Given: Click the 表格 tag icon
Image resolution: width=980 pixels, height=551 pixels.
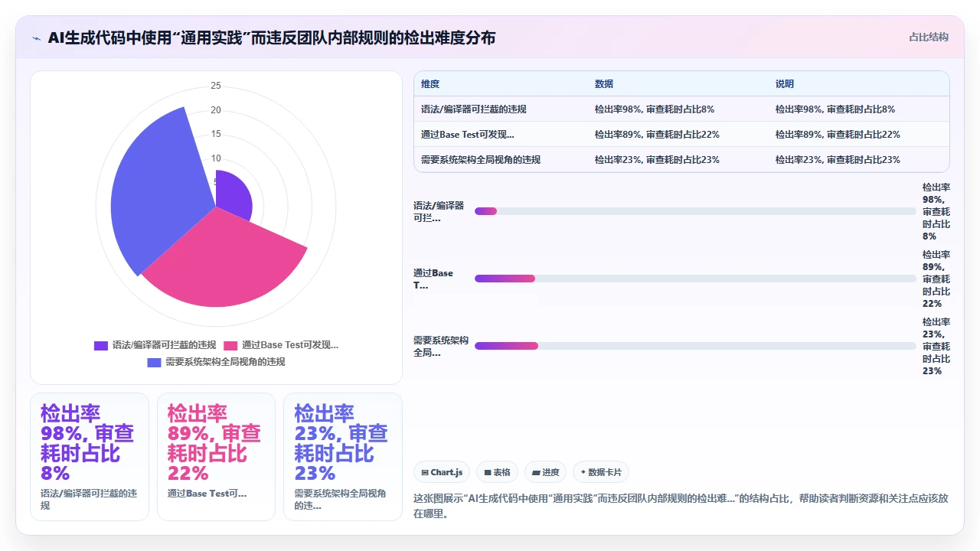Looking at the screenshot, I should point(487,473).
